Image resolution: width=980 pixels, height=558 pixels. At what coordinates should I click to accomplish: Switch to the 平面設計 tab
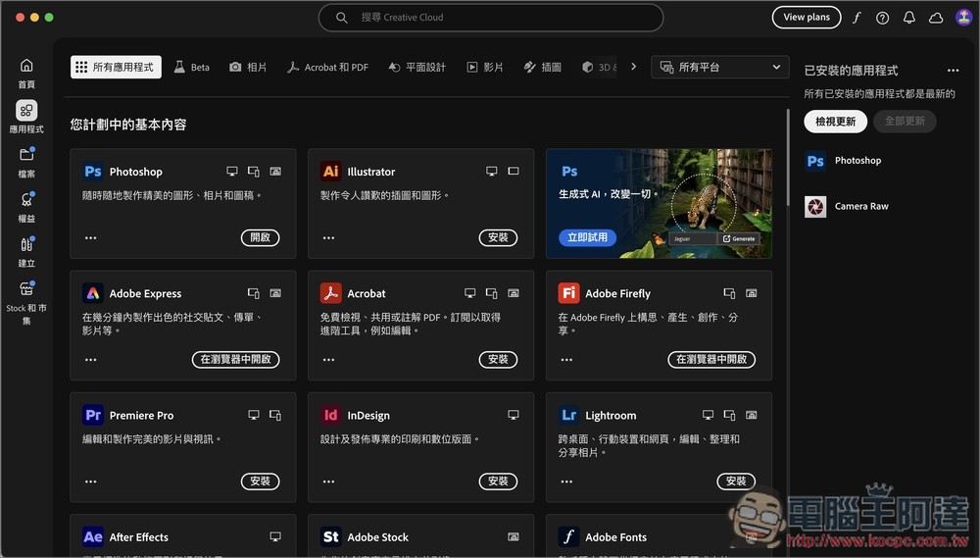tap(416, 67)
